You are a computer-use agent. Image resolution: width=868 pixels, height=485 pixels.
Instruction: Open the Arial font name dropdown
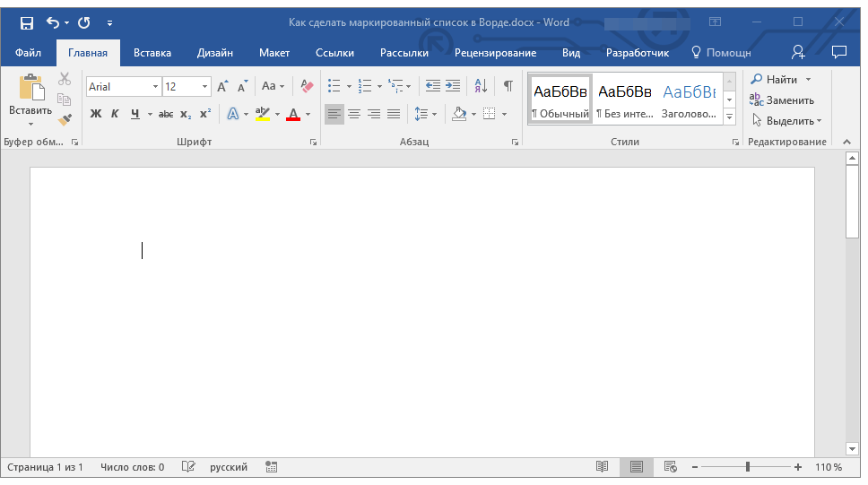coord(155,87)
